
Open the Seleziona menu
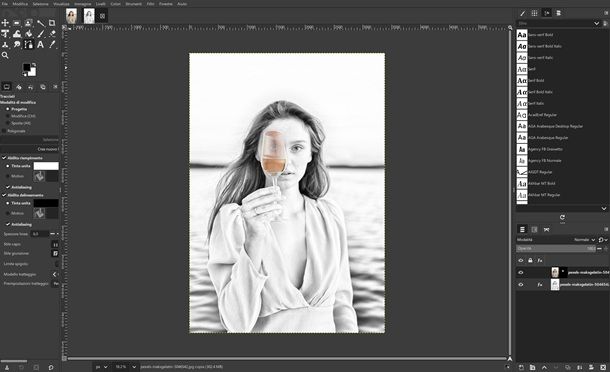(40, 4)
